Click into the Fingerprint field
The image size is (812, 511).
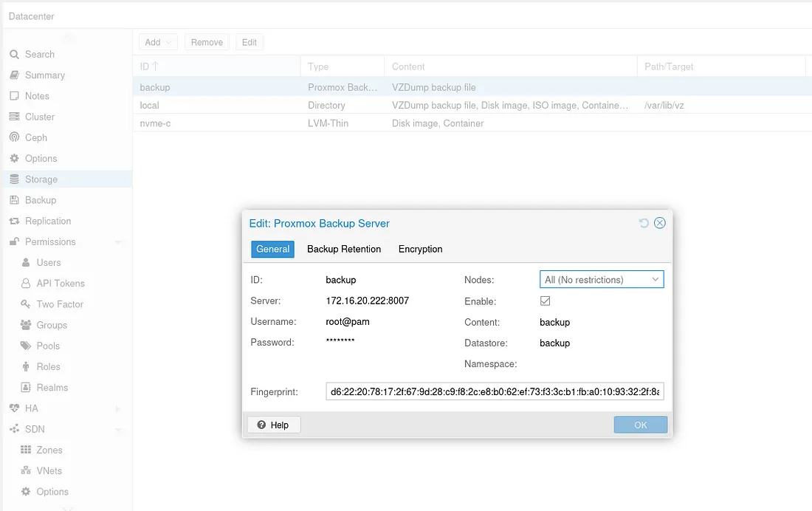495,392
